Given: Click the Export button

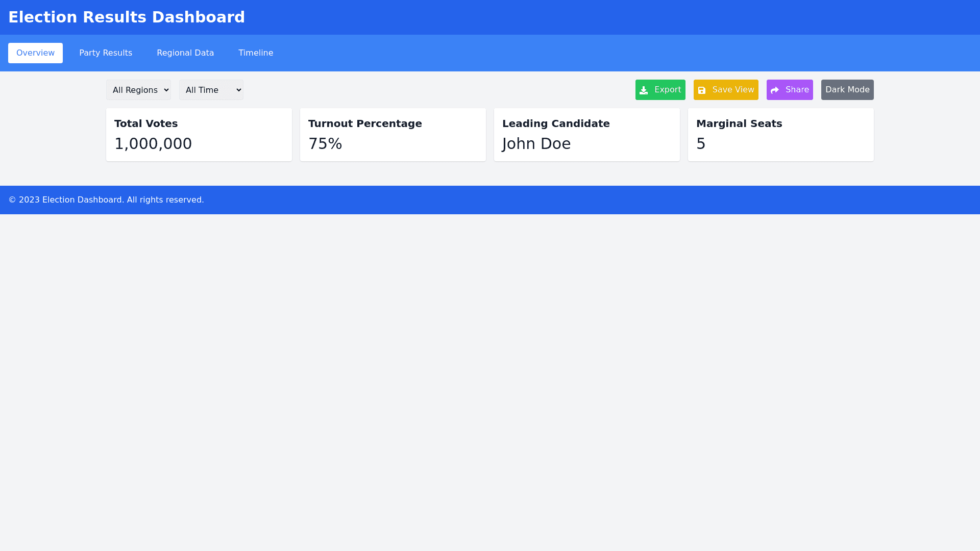Looking at the screenshot, I should point(660,90).
